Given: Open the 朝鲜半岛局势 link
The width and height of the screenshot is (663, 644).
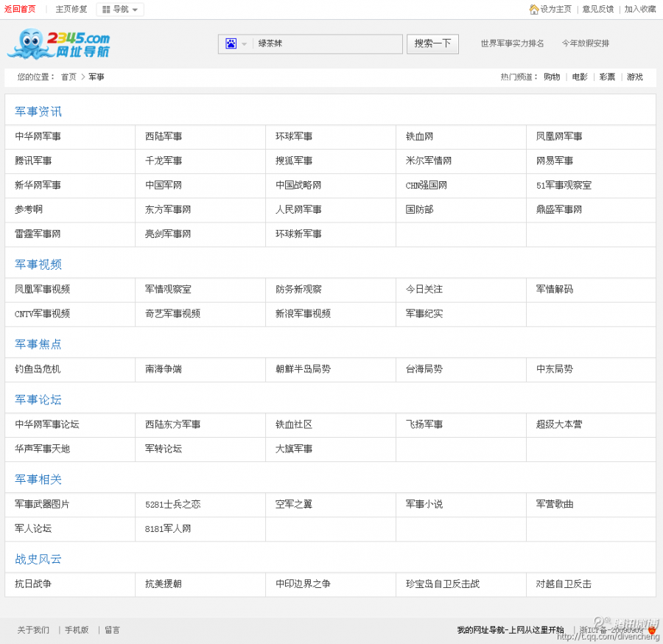Looking at the screenshot, I should pos(304,369).
